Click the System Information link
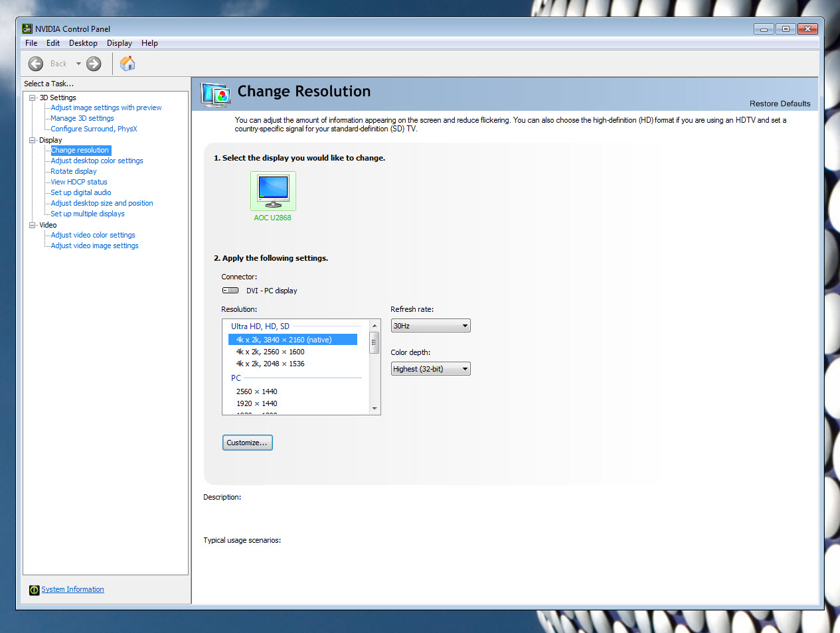Image resolution: width=840 pixels, height=633 pixels. tap(72, 589)
